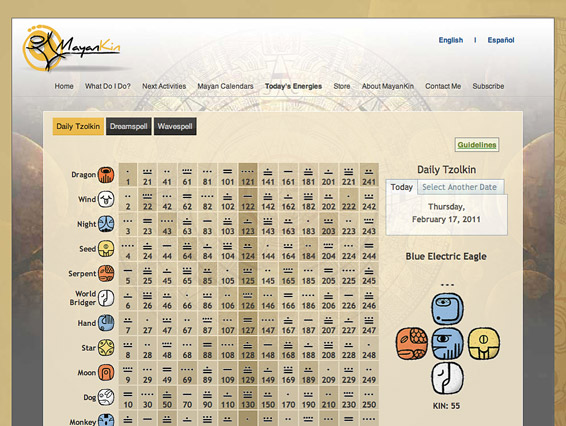Open the What Do I Do? menu item
This screenshot has width=566, height=426.
point(108,86)
